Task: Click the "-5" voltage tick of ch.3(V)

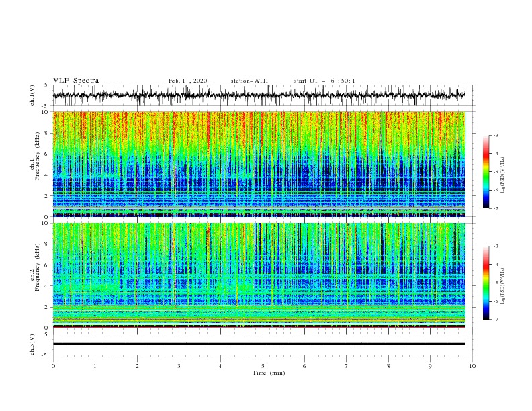Action: point(46,355)
